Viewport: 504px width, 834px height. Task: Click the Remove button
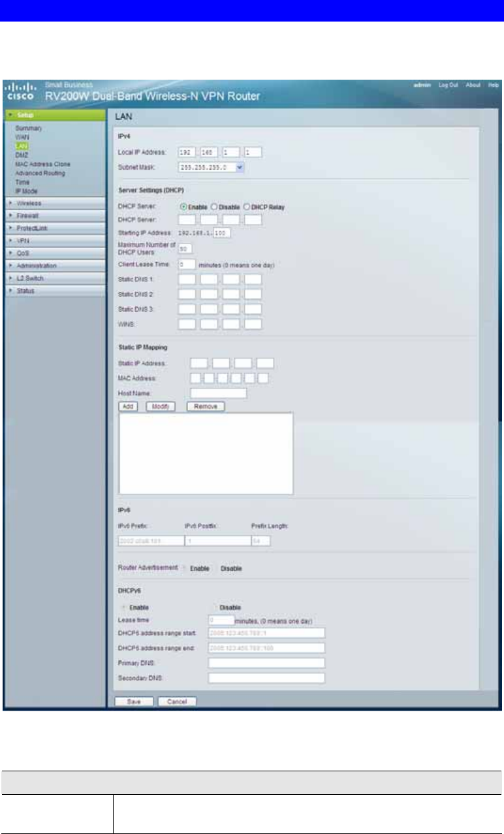pyautogui.click(x=206, y=406)
